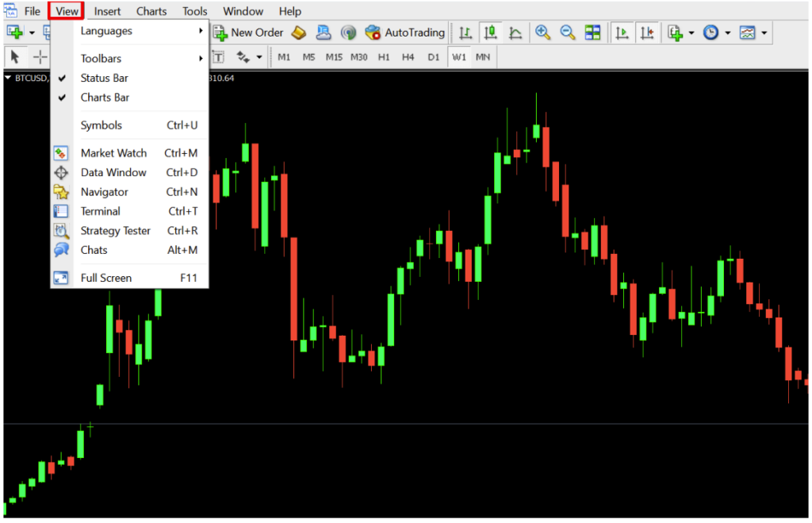The width and height of the screenshot is (812, 523).
Task: Zoom in on the chart
Action: [x=542, y=33]
